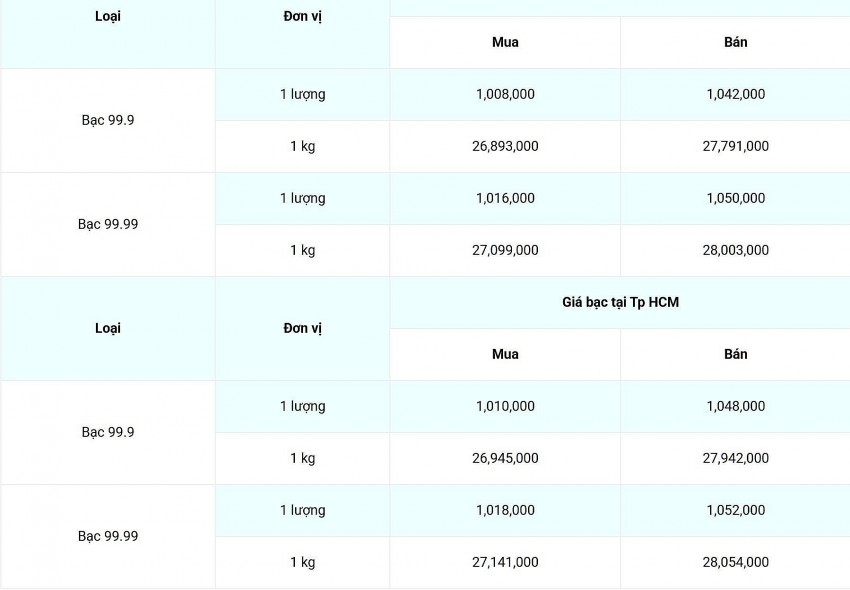Screen dimensions: 850x590
Task: Select the 26,893,000 price cell
Action: click(x=505, y=146)
